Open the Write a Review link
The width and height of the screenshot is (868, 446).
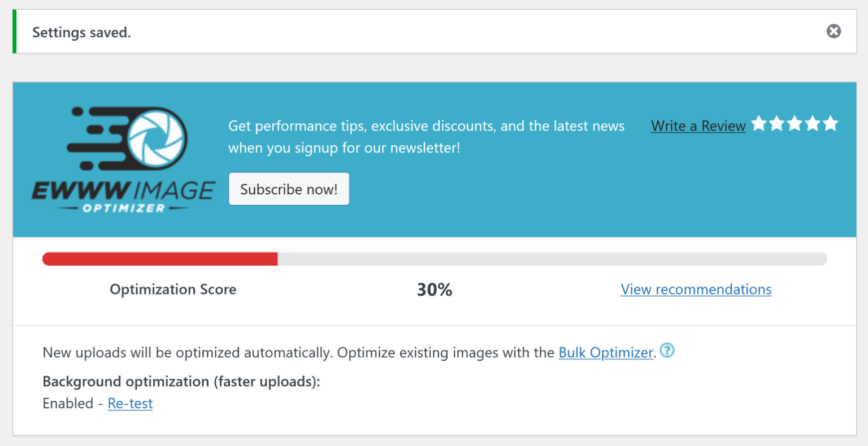698,125
